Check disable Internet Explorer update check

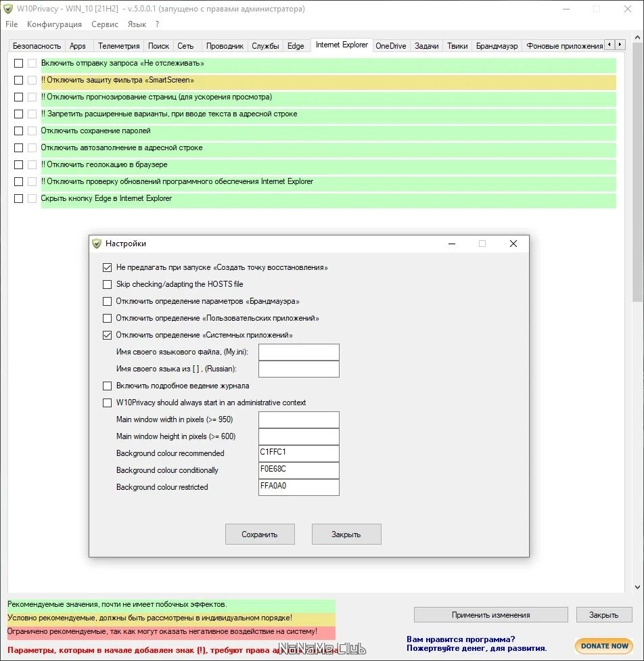(x=18, y=181)
